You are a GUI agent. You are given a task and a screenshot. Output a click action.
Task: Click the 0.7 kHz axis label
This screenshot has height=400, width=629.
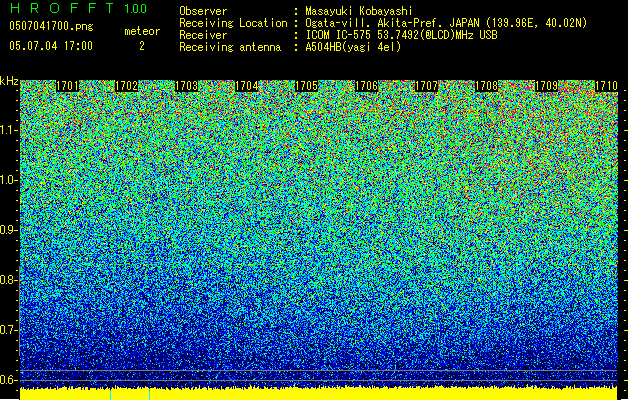click(x=9, y=330)
